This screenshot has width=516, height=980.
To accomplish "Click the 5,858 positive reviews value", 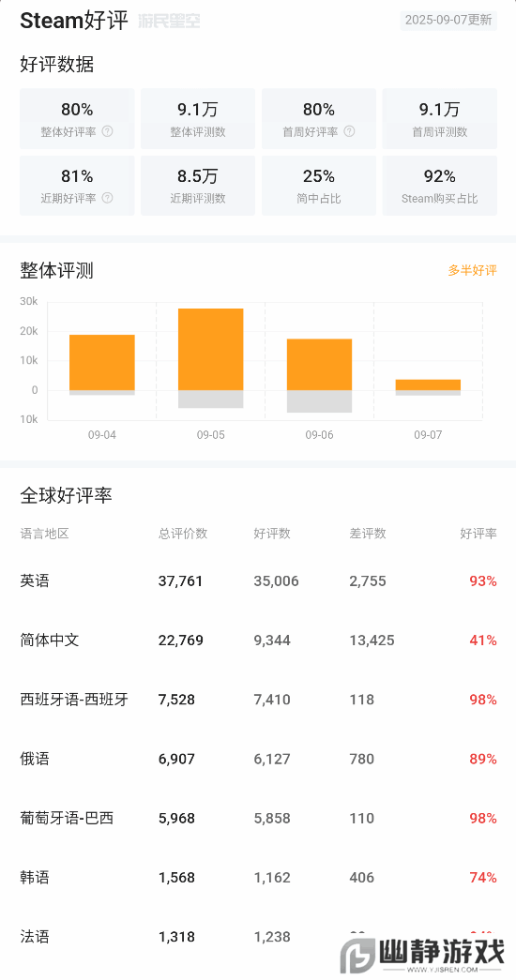I will click(x=272, y=818).
